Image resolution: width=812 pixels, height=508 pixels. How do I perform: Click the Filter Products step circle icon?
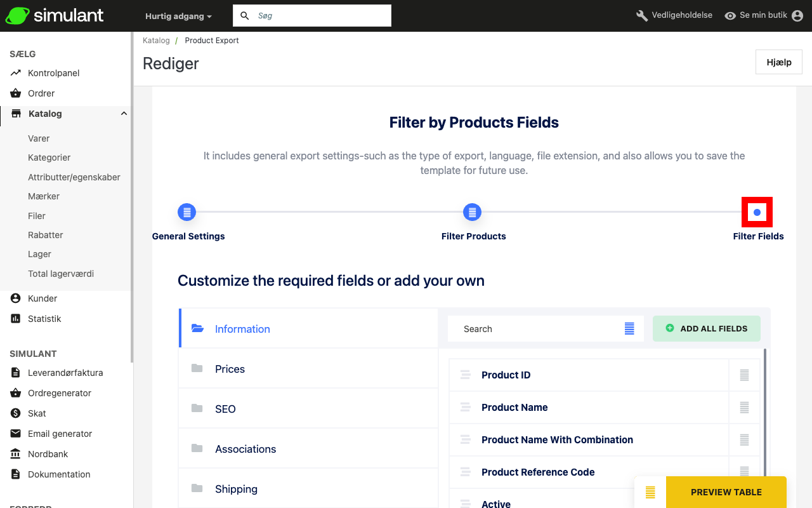click(472, 212)
